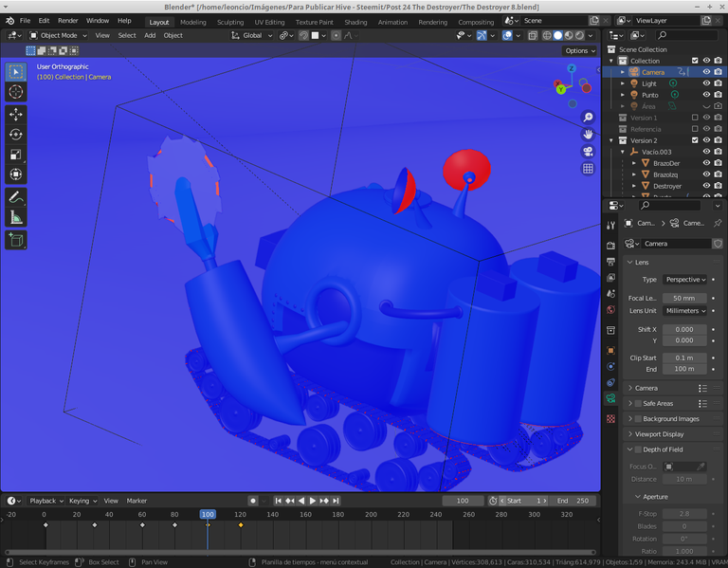This screenshot has width=728, height=568.
Task: Select the Annotate tool
Action: (x=16, y=198)
